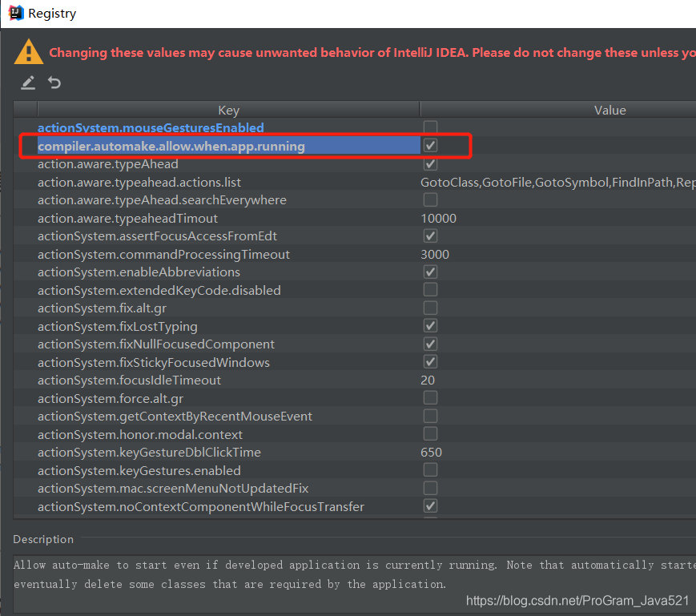The height and width of the screenshot is (616, 696).
Task: Select actionSystem.assertFocusAccessFromEdt key
Action: pos(157,236)
